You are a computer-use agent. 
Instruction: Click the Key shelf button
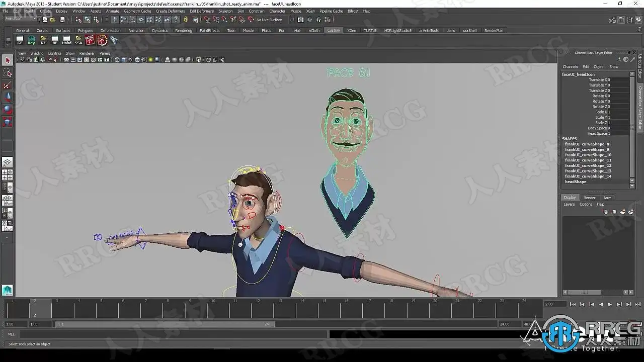coord(31,40)
